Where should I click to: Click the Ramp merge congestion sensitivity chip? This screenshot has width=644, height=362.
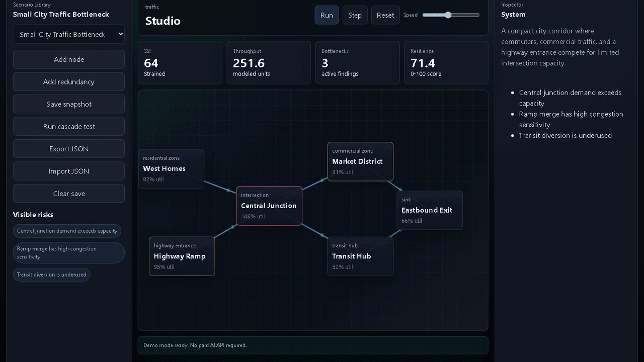point(68,253)
